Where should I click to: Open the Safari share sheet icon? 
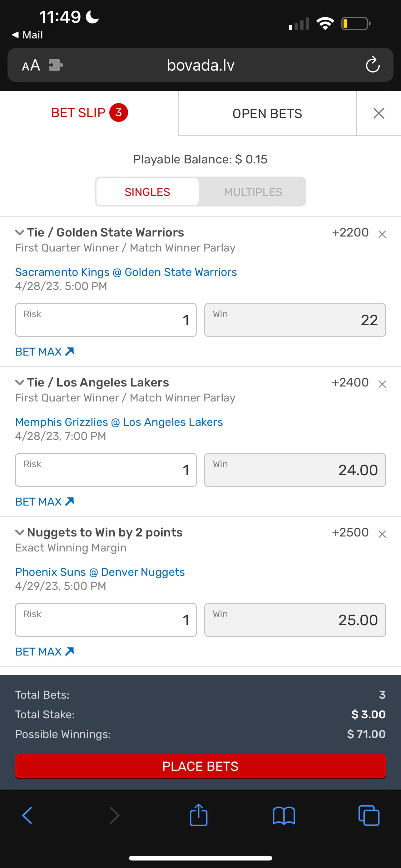point(198,816)
